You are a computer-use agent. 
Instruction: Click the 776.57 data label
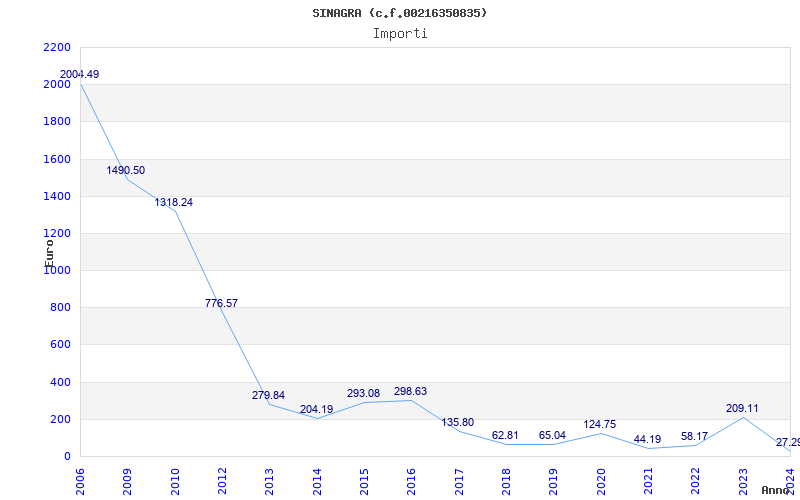tap(221, 304)
